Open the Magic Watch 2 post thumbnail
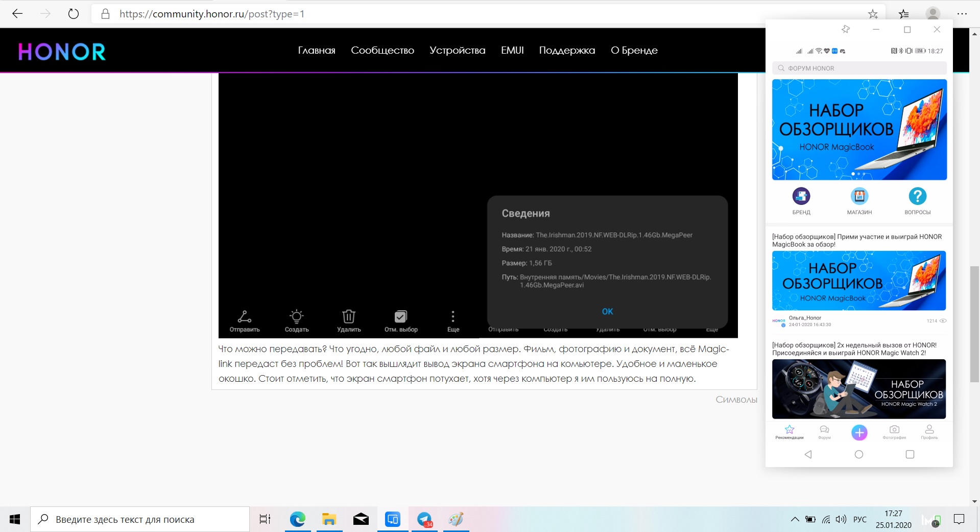This screenshot has width=980, height=532. pos(859,389)
